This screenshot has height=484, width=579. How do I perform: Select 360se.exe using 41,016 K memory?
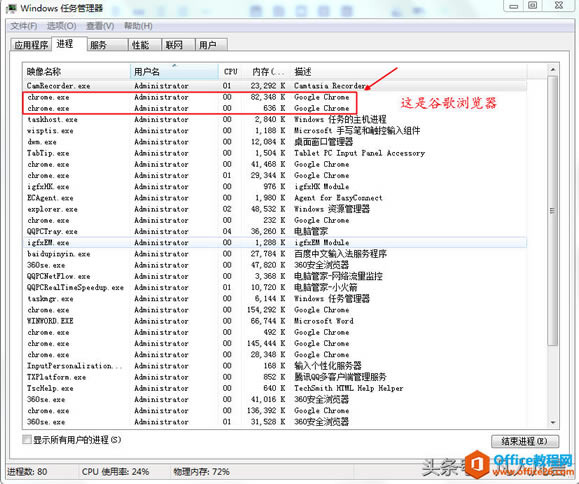point(275,399)
